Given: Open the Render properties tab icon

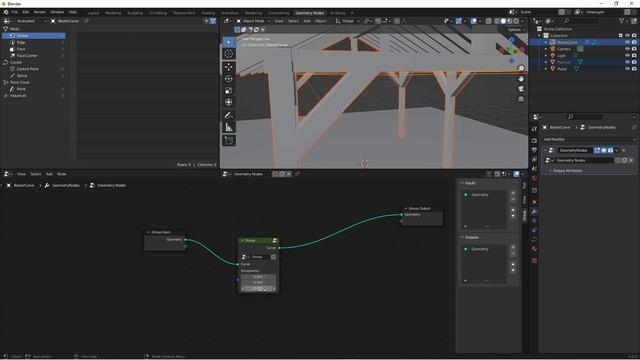Looking at the screenshot, I should coord(534,141).
